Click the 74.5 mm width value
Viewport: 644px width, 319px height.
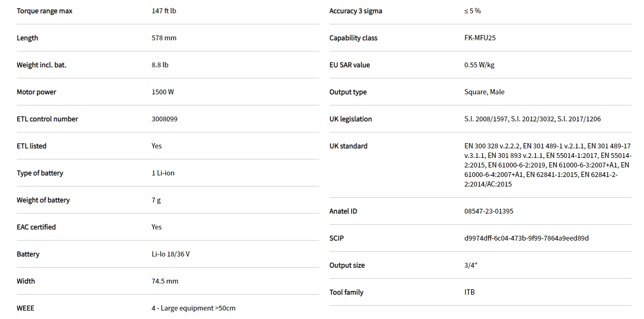click(x=165, y=281)
